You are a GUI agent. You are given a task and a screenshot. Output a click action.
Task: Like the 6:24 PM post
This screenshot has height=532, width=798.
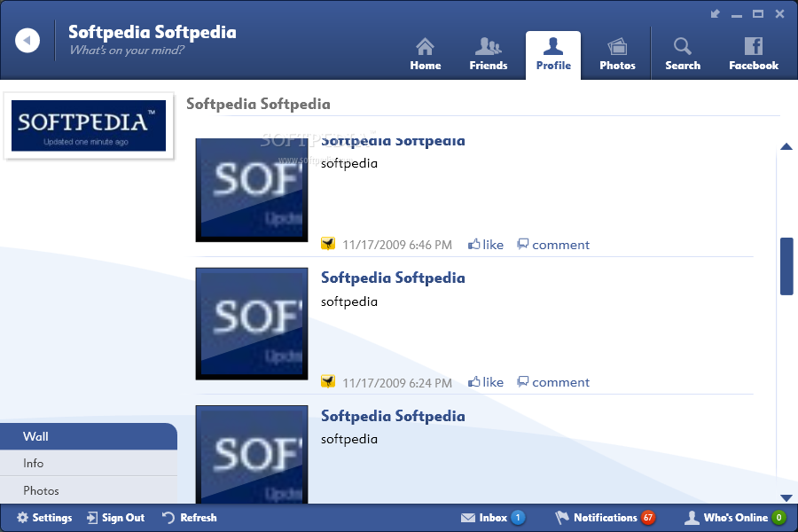(x=486, y=382)
